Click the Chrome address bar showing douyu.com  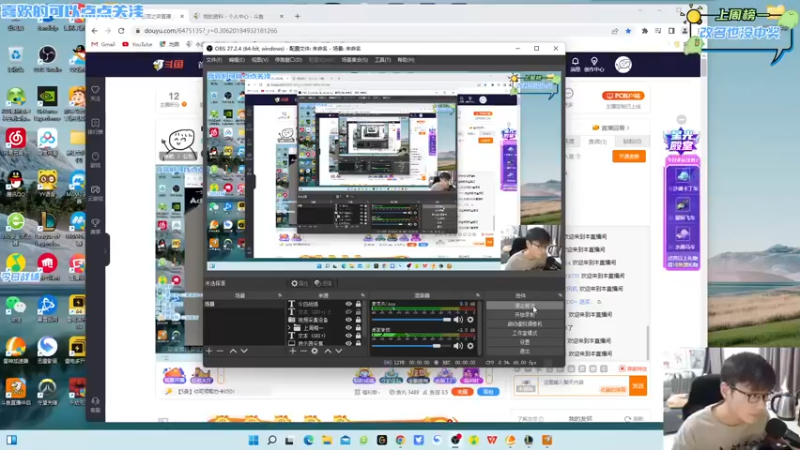(x=370, y=31)
